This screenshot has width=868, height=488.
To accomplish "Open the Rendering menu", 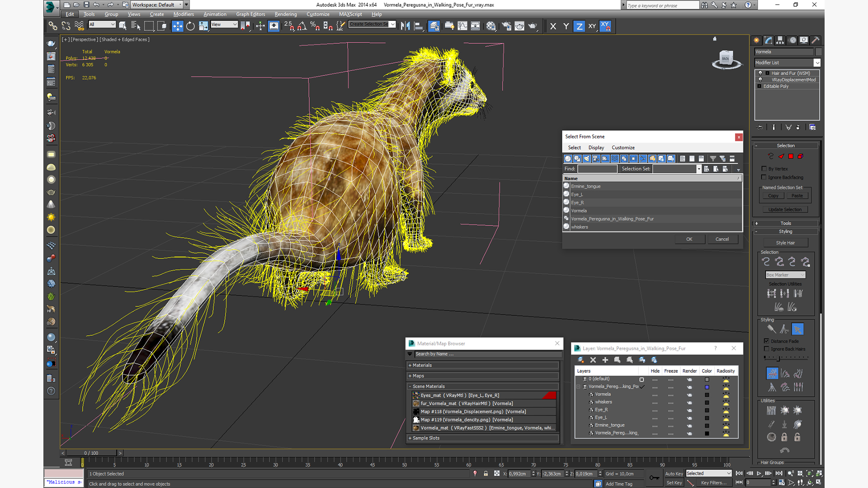I will tap(286, 14).
